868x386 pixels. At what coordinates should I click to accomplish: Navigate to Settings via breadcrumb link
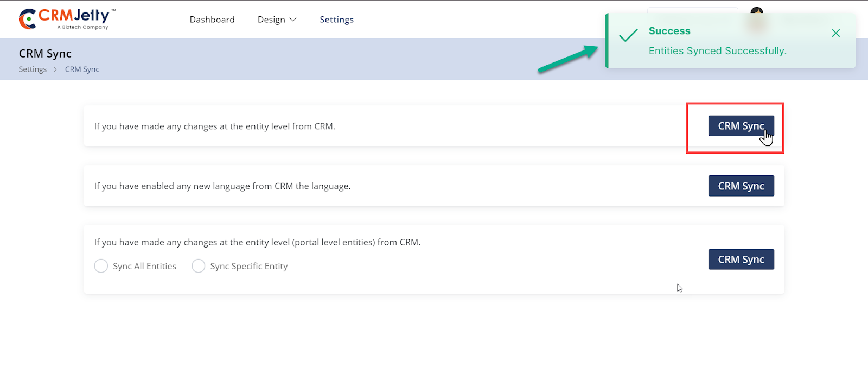[33, 69]
